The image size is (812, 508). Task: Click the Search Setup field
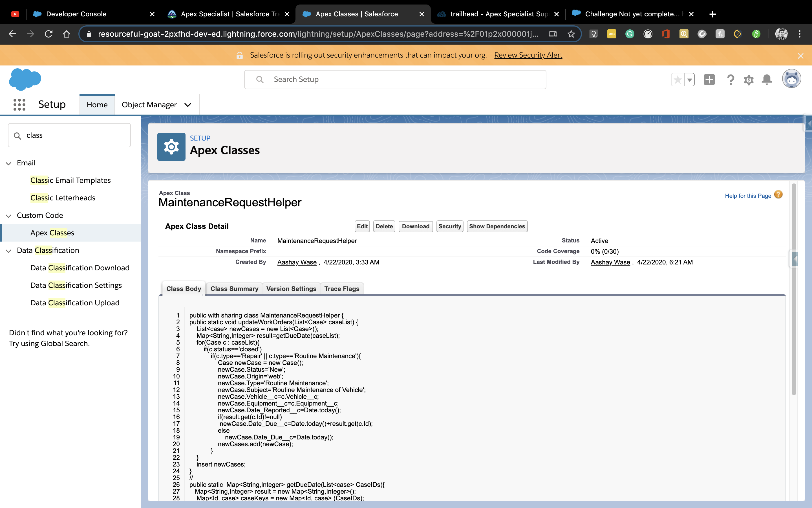tap(395, 80)
